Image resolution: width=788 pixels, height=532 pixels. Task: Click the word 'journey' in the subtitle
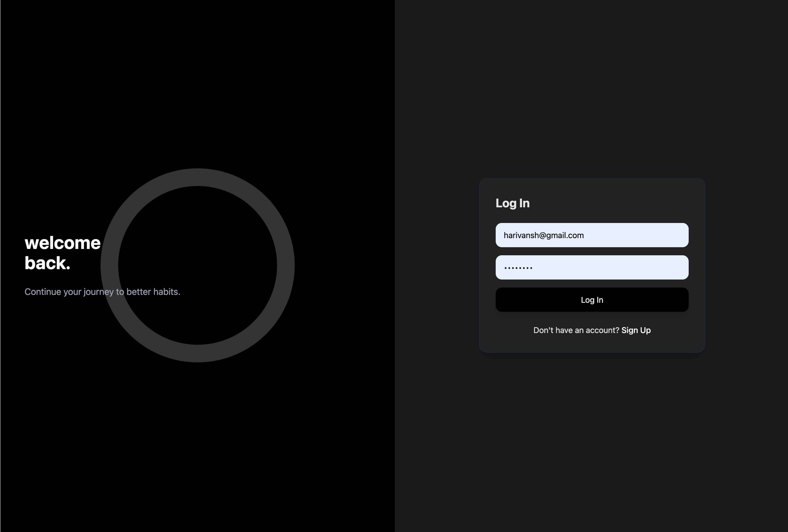click(x=98, y=292)
